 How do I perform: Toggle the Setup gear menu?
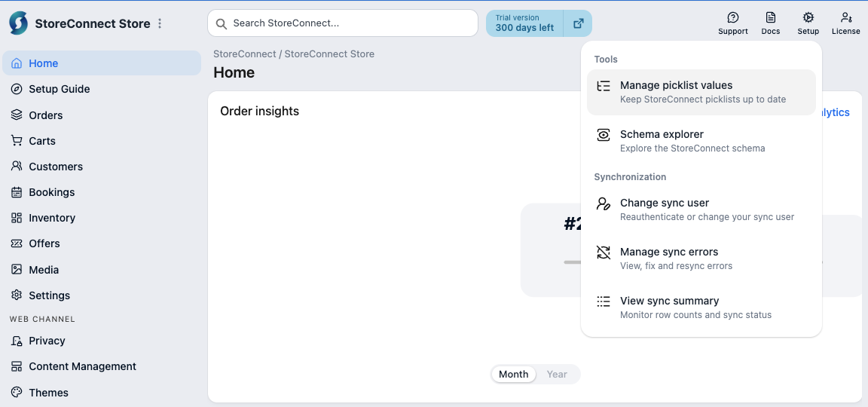[808, 24]
